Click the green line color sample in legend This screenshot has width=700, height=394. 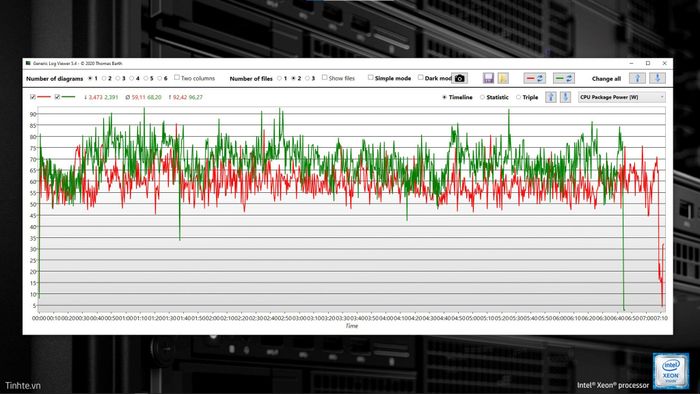tap(68, 97)
